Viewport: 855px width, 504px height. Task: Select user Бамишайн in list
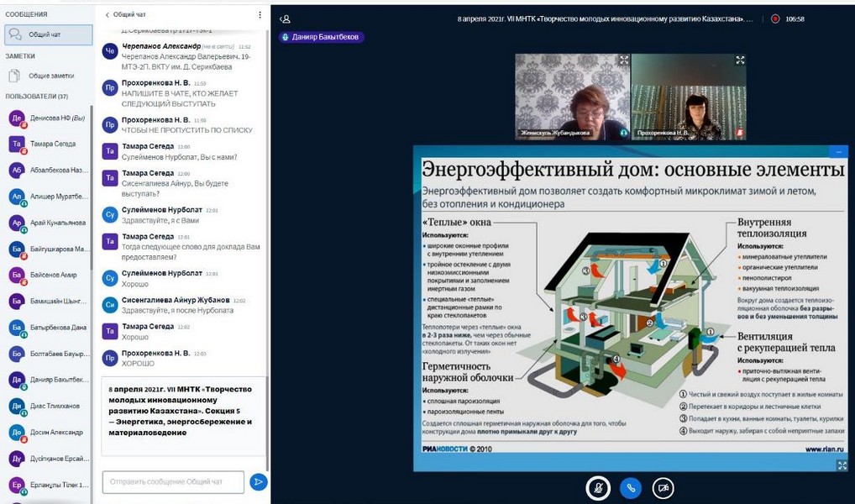coord(47,301)
